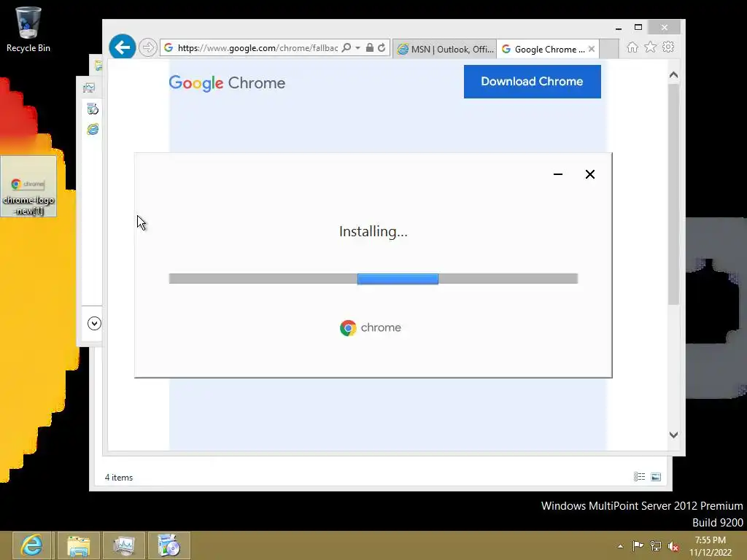Image resolution: width=747 pixels, height=560 pixels.
Task: Click the Action Center flag icon
Action: 638,546
